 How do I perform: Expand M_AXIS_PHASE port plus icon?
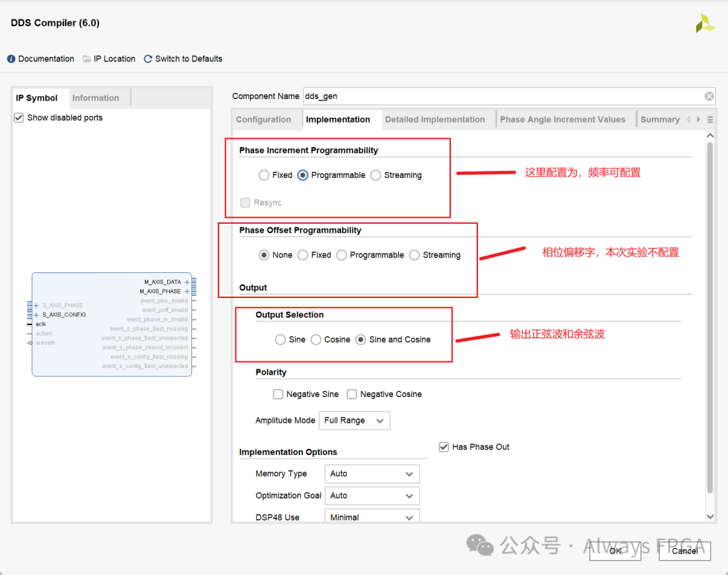187,291
